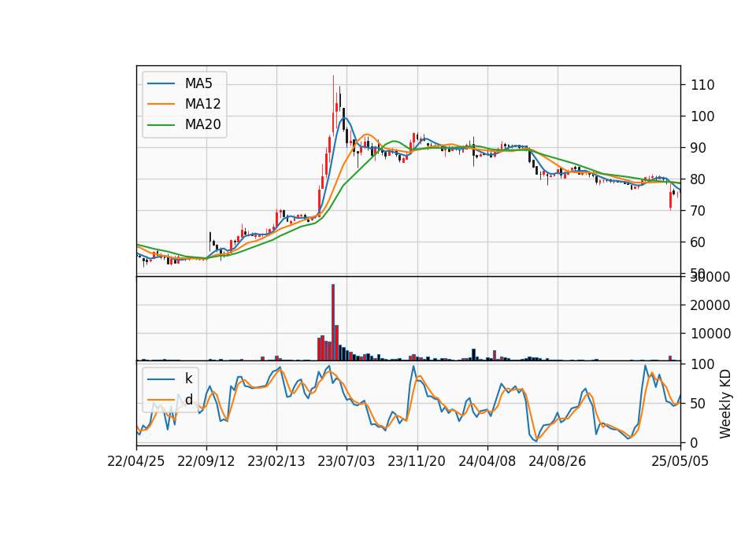Click the 23/07/03 date tick label
The height and width of the screenshot is (543, 756).
[x=346, y=461]
